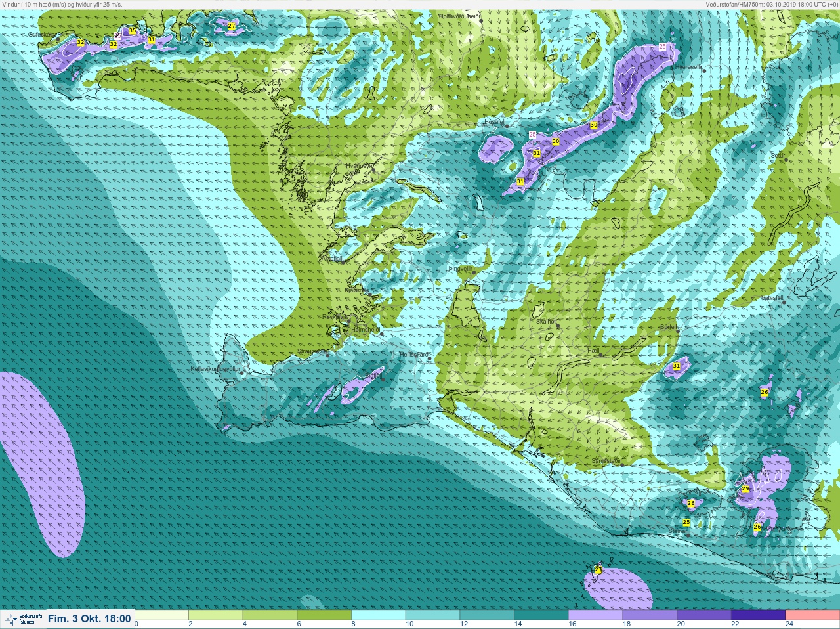The height and width of the screenshot is (629, 840).
Task: Click the Húsafell station label
Action: (x=495, y=121)
